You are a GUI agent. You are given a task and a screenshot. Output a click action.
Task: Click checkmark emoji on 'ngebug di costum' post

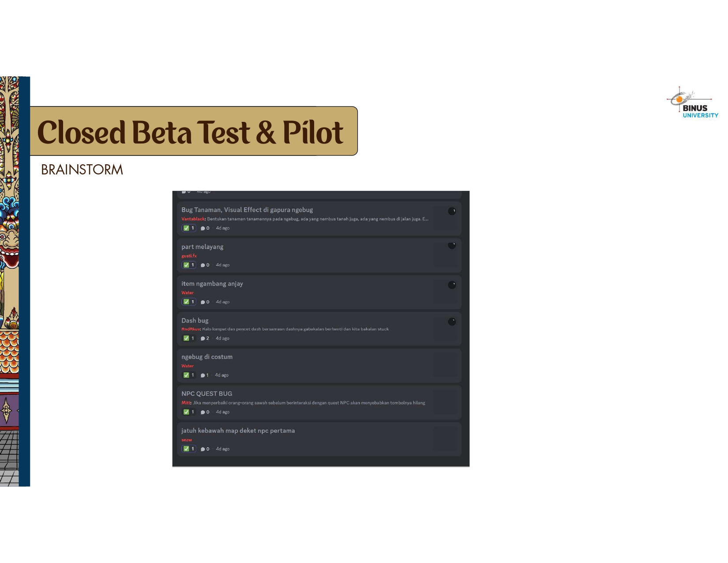(186, 375)
